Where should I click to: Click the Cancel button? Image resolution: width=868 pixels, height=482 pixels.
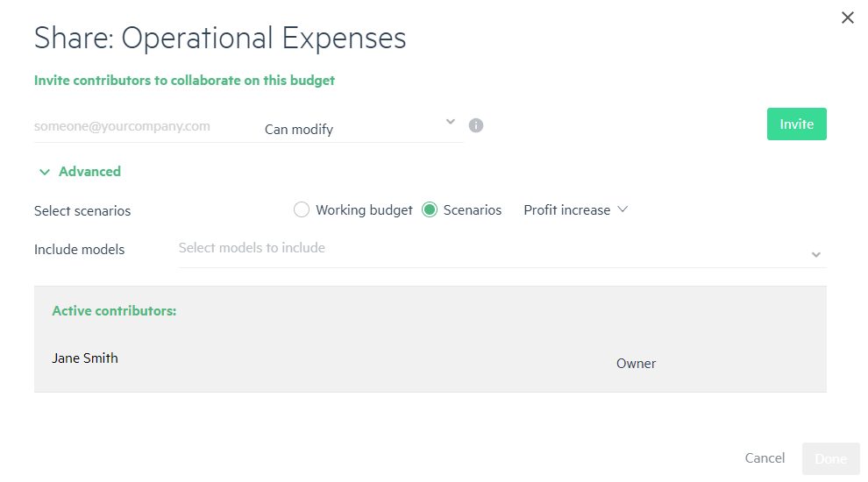765,458
